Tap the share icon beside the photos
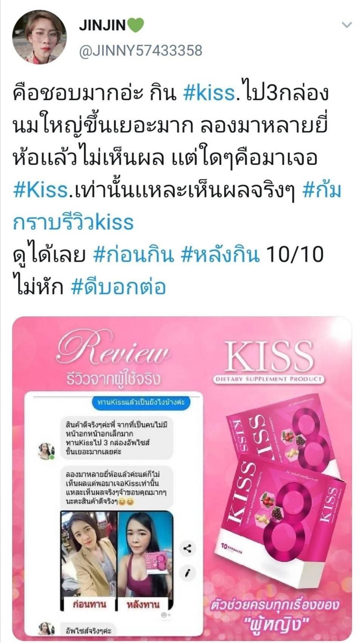The image size is (364, 643). [187, 548]
